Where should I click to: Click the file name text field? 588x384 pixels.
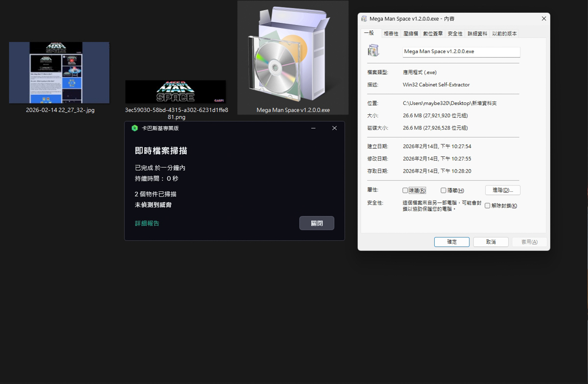pos(461,51)
